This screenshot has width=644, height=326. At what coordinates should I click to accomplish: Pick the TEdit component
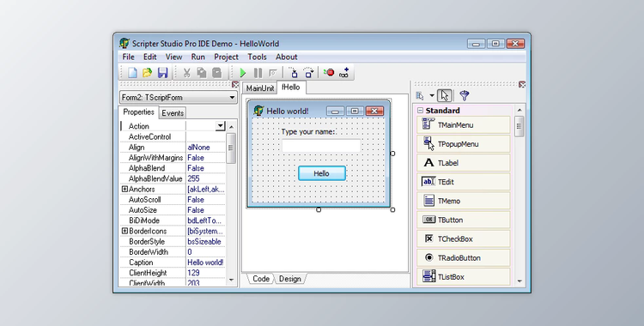coord(464,182)
